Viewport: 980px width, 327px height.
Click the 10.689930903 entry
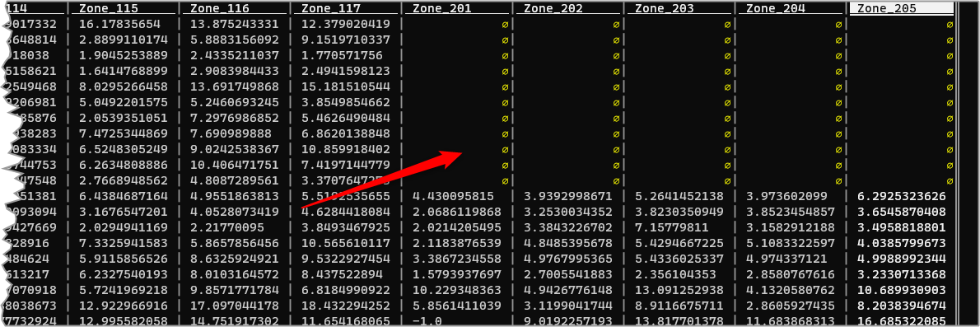(x=902, y=290)
